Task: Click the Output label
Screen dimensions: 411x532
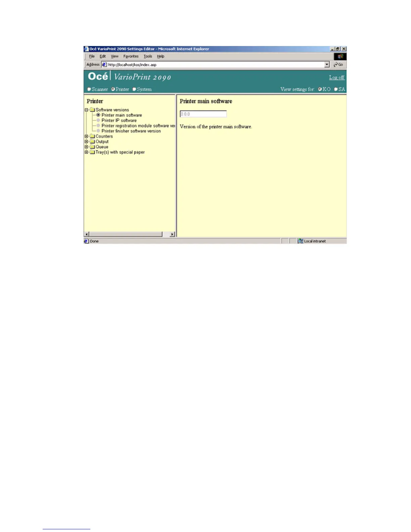Action: [102, 142]
